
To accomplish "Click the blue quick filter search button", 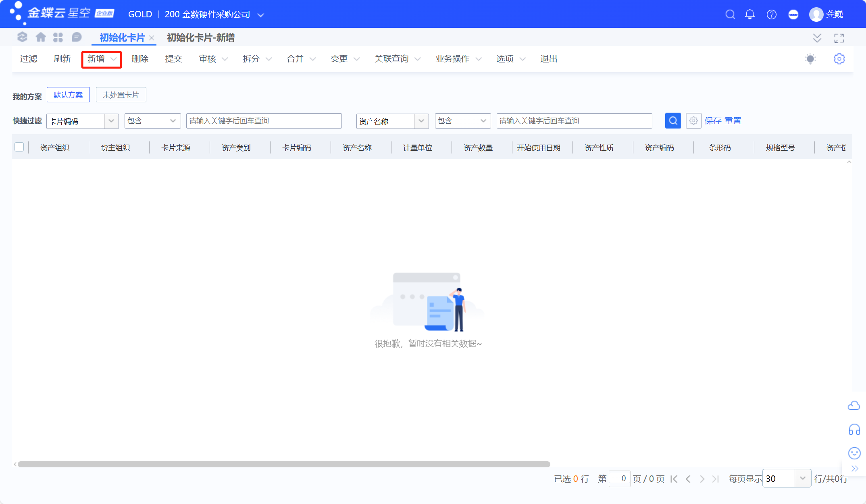I will pyautogui.click(x=673, y=121).
